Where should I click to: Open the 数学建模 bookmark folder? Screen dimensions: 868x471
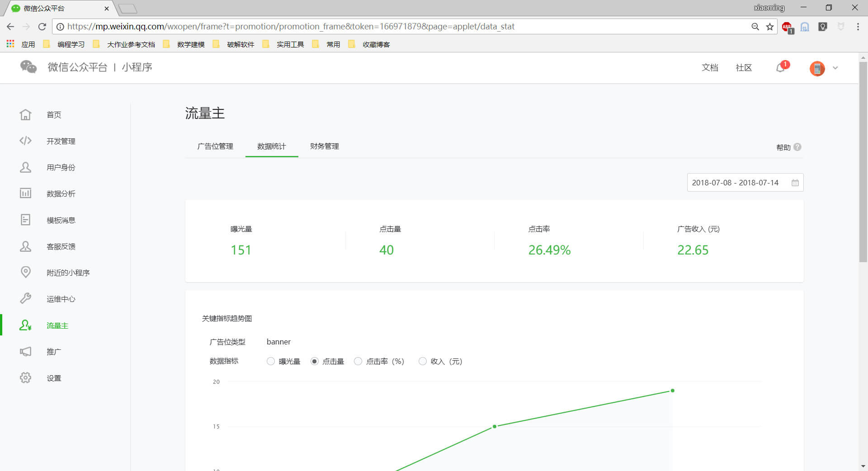click(x=184, y=44)
